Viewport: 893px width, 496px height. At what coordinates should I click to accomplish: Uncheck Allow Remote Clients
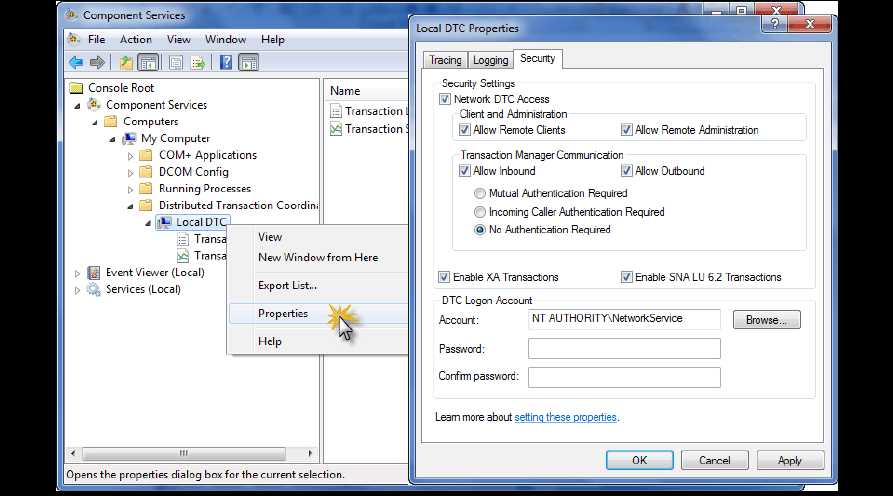[x=465, y=130]
